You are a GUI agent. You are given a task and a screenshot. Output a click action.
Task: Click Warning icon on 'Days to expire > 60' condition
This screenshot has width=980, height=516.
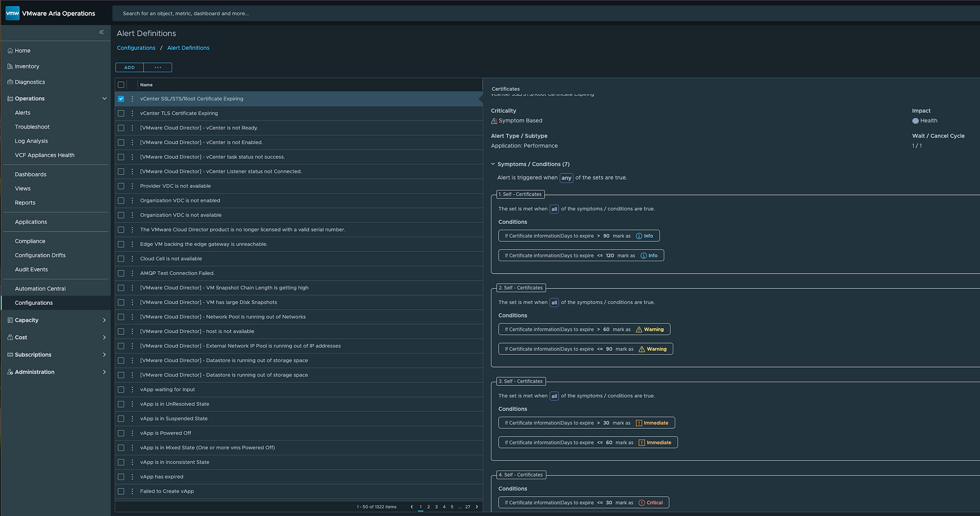click(639, 330)
